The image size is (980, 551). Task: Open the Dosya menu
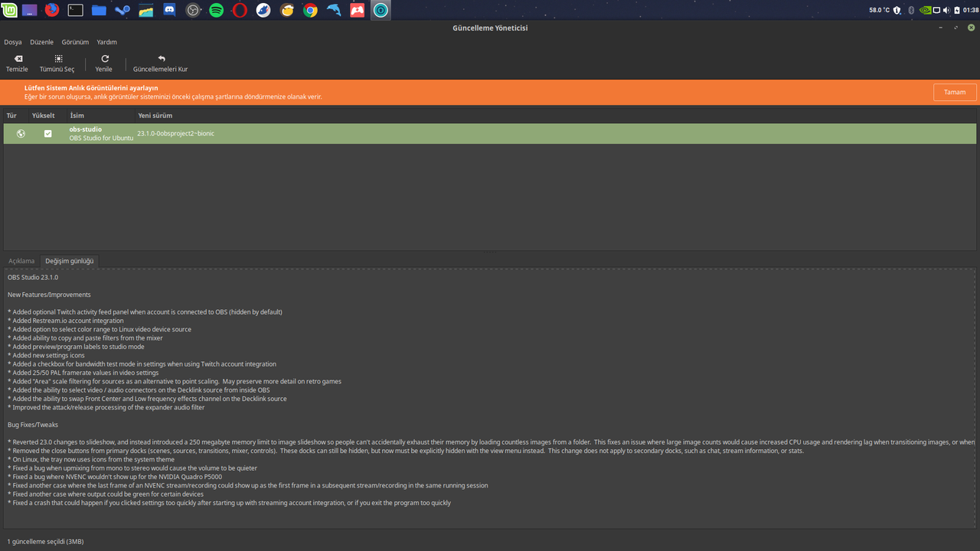coord(13,42)
